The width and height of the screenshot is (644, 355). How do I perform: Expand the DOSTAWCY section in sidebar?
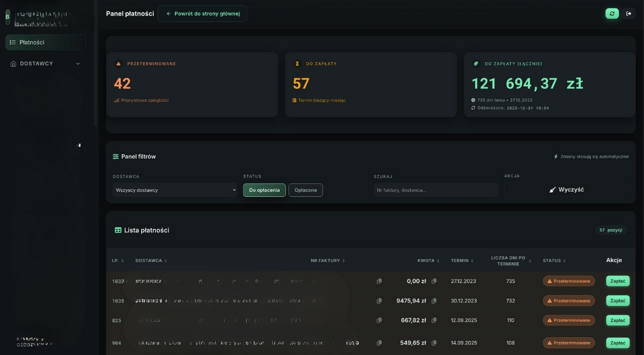tap(46, 63)
